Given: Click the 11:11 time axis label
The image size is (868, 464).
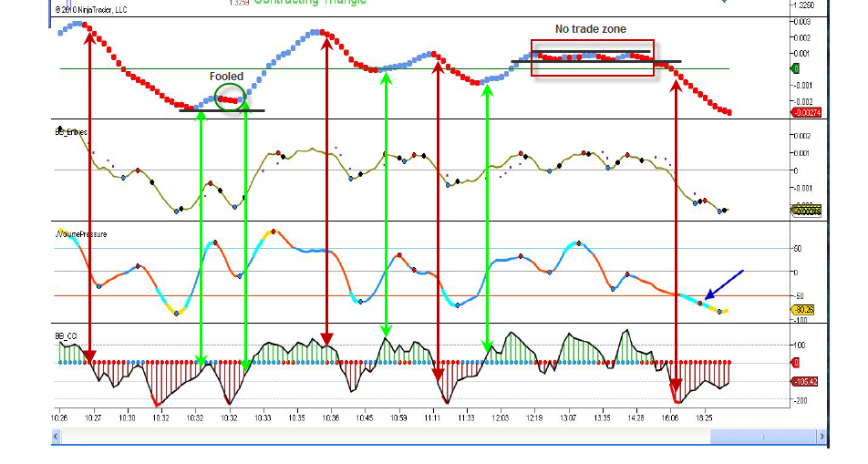Looking at the screenshot, I should pos(432,418).
